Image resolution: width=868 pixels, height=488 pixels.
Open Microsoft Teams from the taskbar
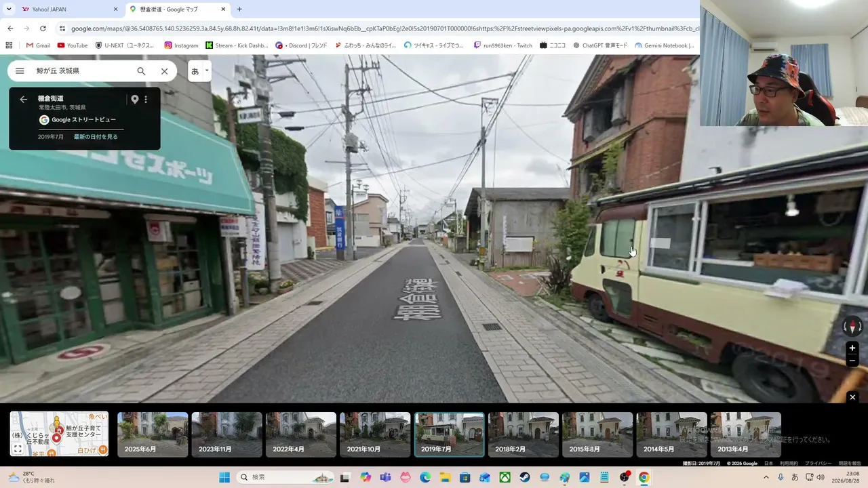click(386, 477)
